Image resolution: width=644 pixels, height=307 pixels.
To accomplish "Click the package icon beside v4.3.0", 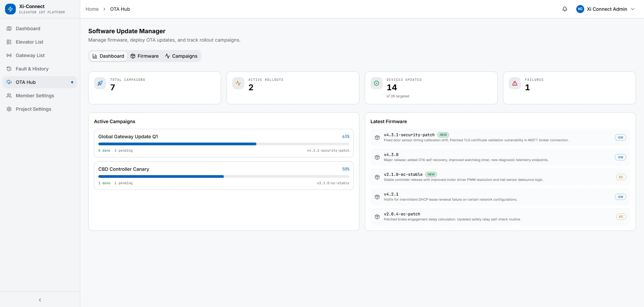I will pyautogui.click(x=377, y=157).
